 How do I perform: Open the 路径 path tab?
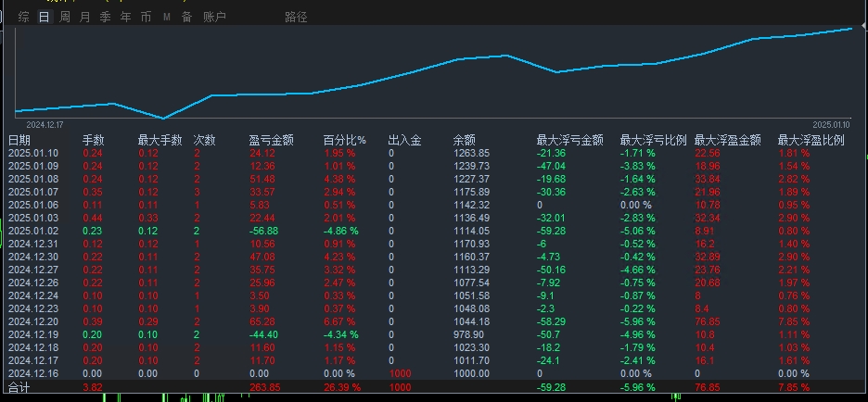pyautogui.click(x=296, y=18)
